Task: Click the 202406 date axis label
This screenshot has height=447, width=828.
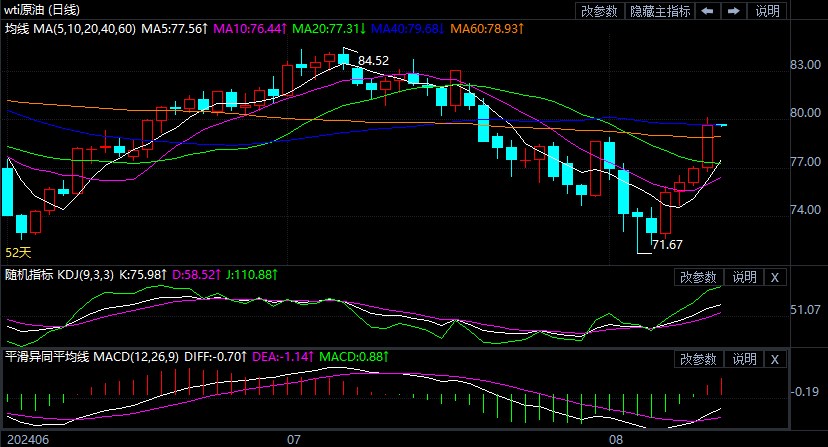Action: pos(28,440)
